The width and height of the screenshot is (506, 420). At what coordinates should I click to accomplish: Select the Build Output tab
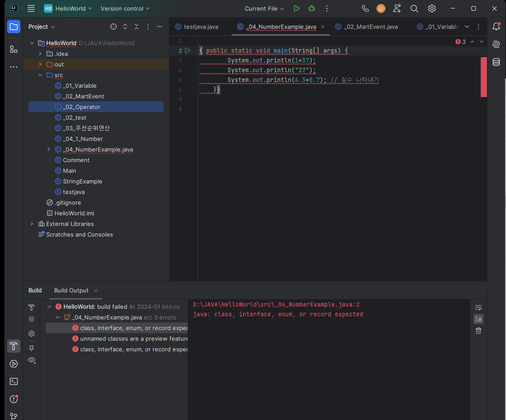(x=71, y=290)
